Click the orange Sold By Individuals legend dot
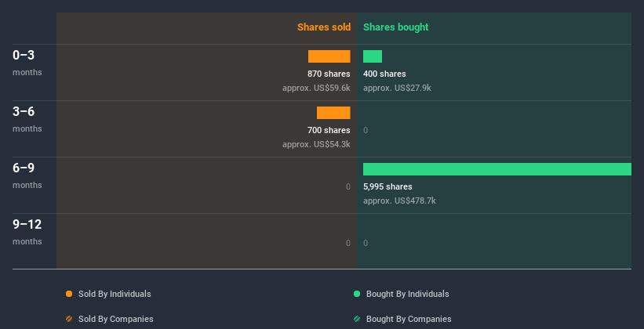The width and height of the screenshot is (644, 329). point(69,294)
